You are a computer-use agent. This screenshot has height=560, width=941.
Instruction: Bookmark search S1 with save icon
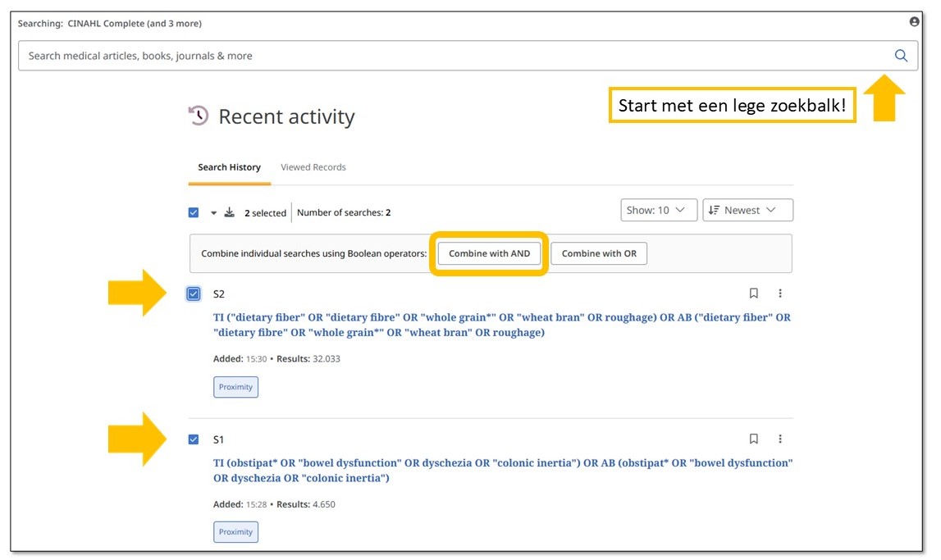coord(754,439)
